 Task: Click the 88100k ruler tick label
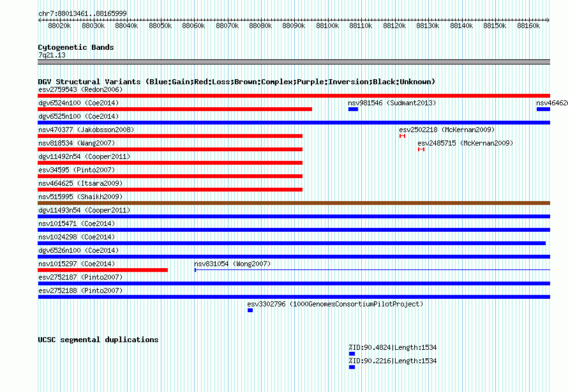[x=327, y=26]
